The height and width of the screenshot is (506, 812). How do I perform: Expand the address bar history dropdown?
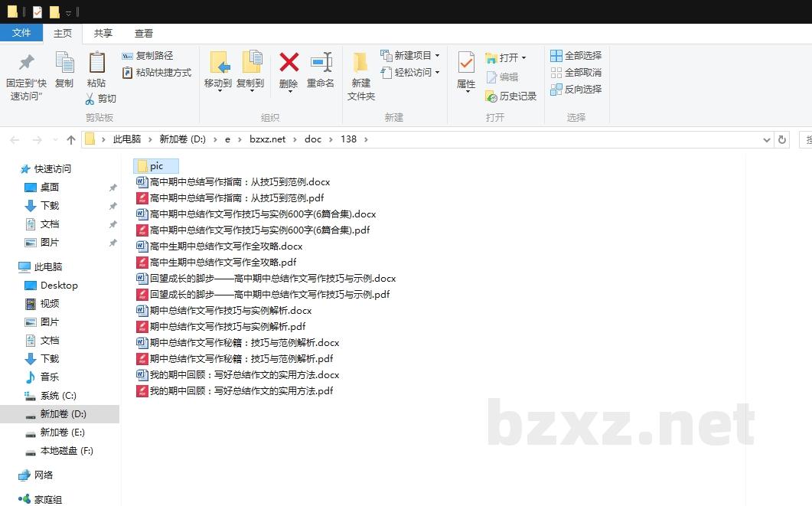pos(767,139)
